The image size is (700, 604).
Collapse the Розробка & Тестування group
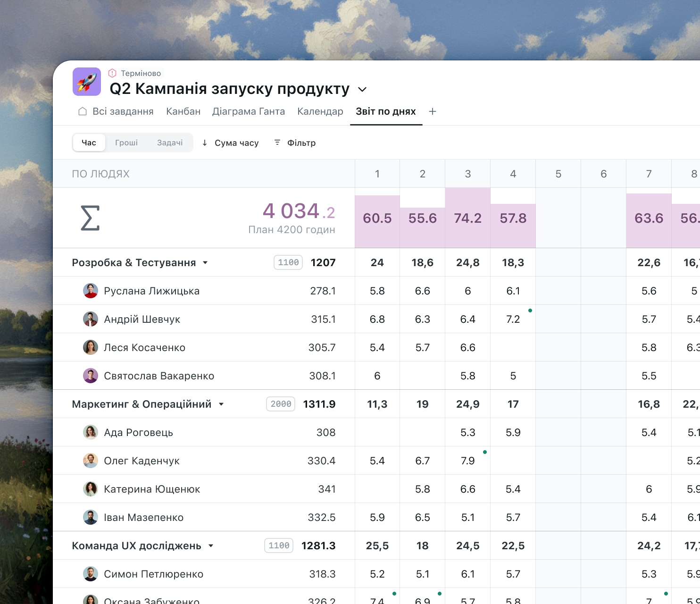pyautogui.click(x=205, y=263)
